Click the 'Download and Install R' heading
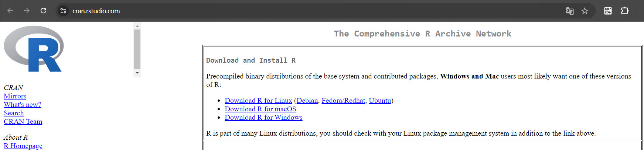This screenshot has height=150, width=644. [251, 60]
